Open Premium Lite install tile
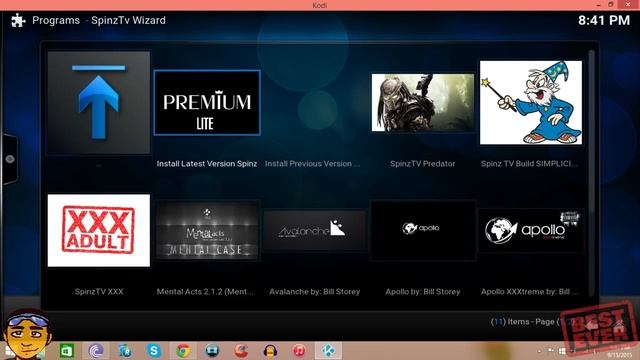 pyautogui.click(x=207, y=102)
